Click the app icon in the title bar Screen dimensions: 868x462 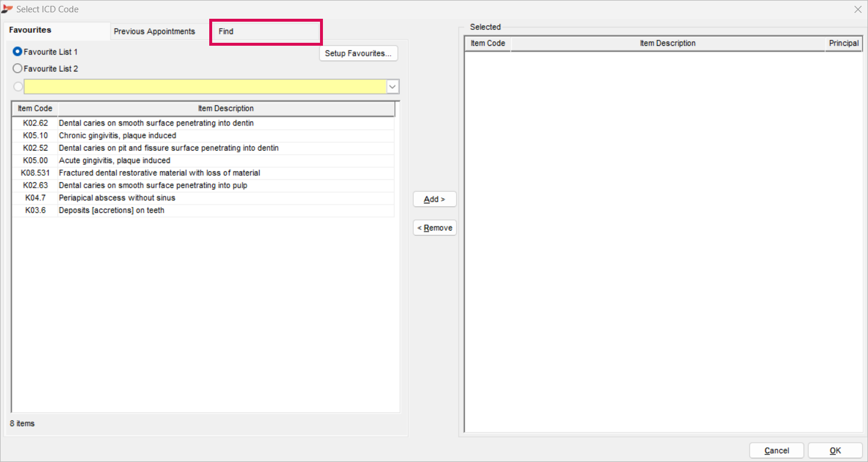(8, 9)
